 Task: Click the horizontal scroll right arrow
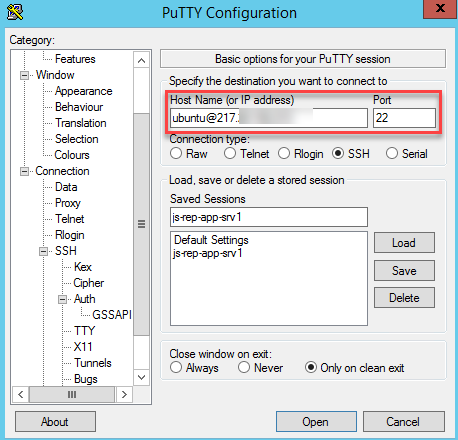pyautogui.click(x=124, y=395)
